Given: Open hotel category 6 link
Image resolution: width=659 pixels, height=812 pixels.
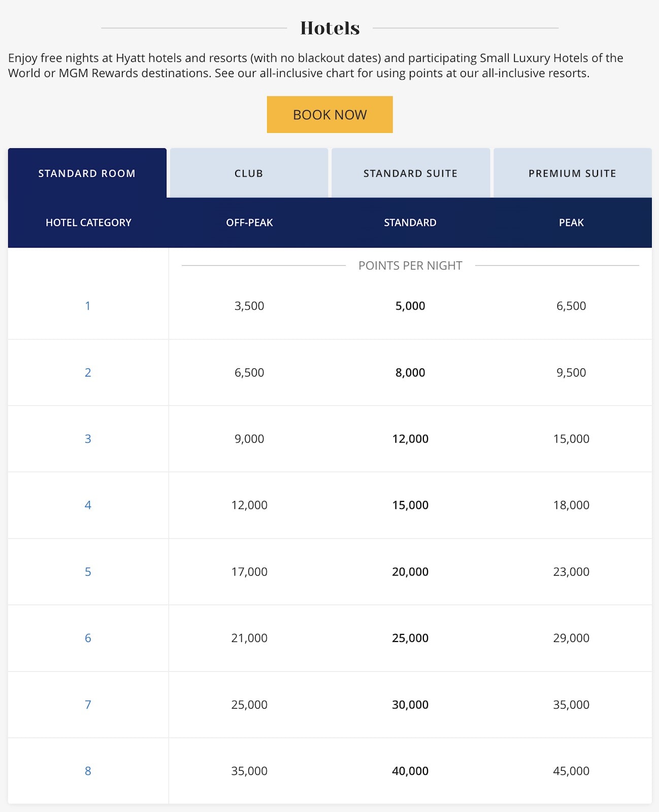Looking at the screenshot, I should click(x=88, y=638).
